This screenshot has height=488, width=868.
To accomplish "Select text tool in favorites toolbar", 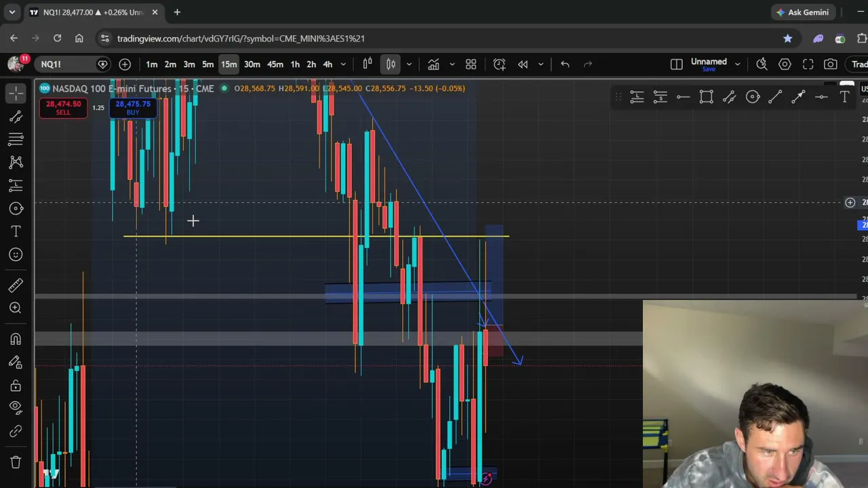I will point(845,98).
